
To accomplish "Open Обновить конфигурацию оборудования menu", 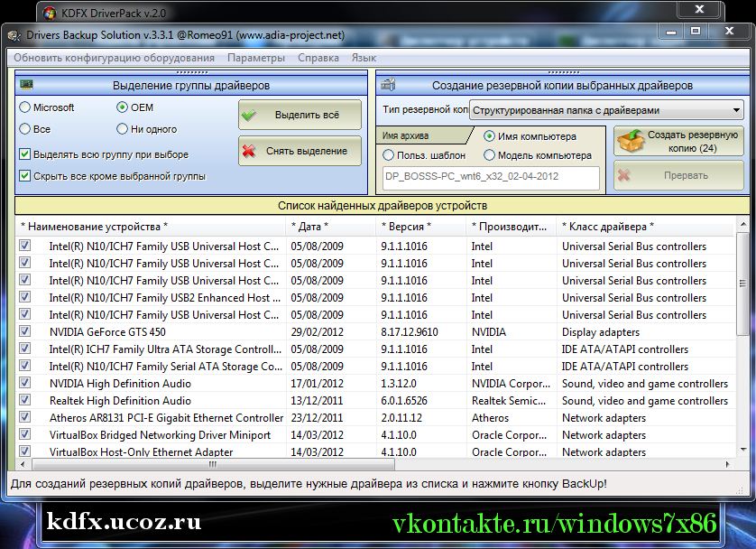I will point(114,58).
